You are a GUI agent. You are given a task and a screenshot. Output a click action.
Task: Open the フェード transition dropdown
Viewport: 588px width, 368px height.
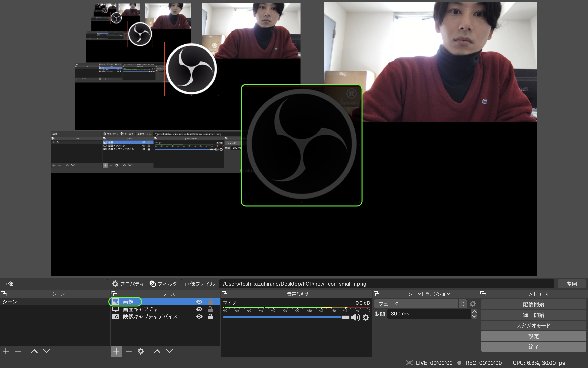click(420, 304)
